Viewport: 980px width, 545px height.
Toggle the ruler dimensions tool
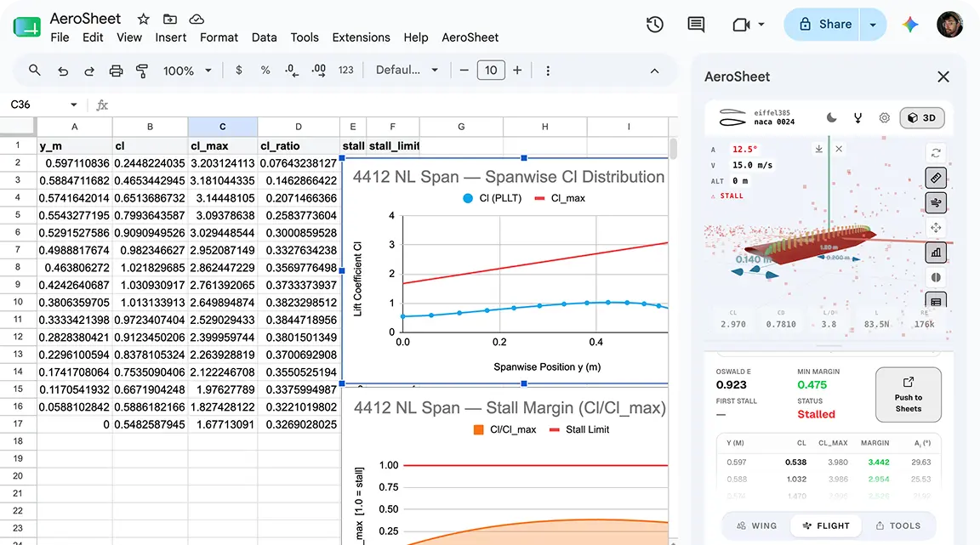(936, 179)
